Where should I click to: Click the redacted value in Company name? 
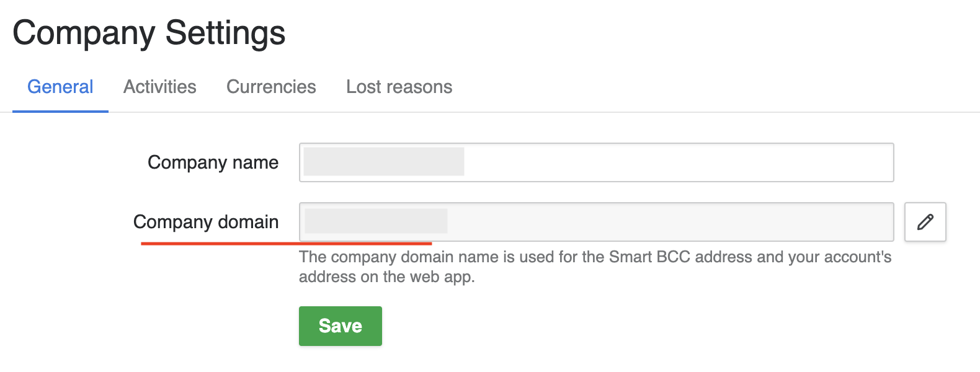tap(384, 162)
